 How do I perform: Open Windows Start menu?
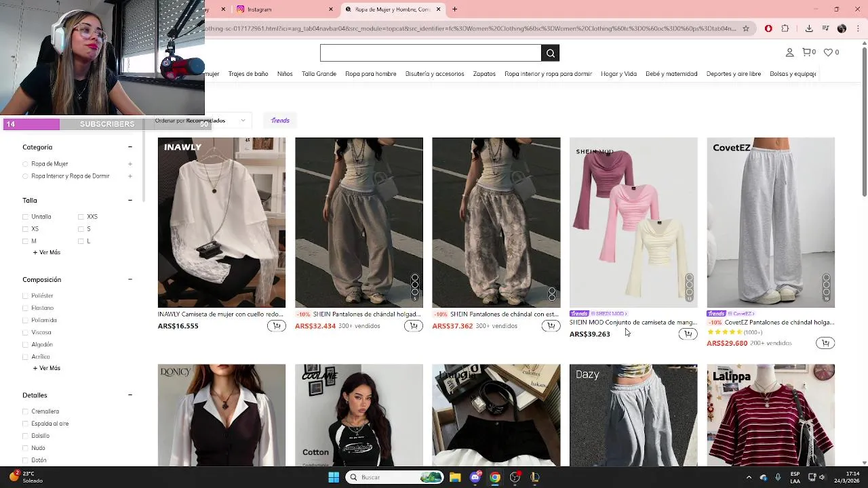tap(334, 477)
